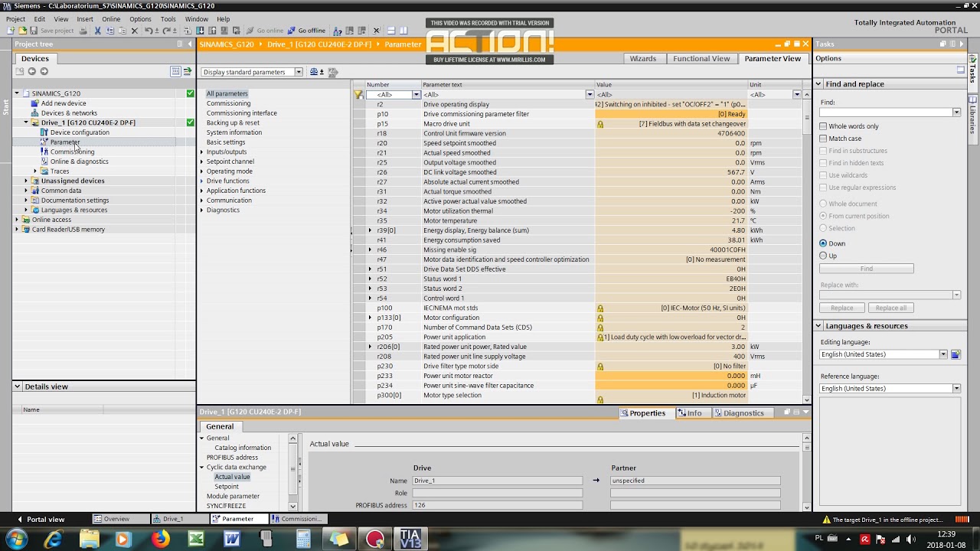Open the Info tab in inspector
Viewport: 980px width, 551px height.
pos(689,413)
